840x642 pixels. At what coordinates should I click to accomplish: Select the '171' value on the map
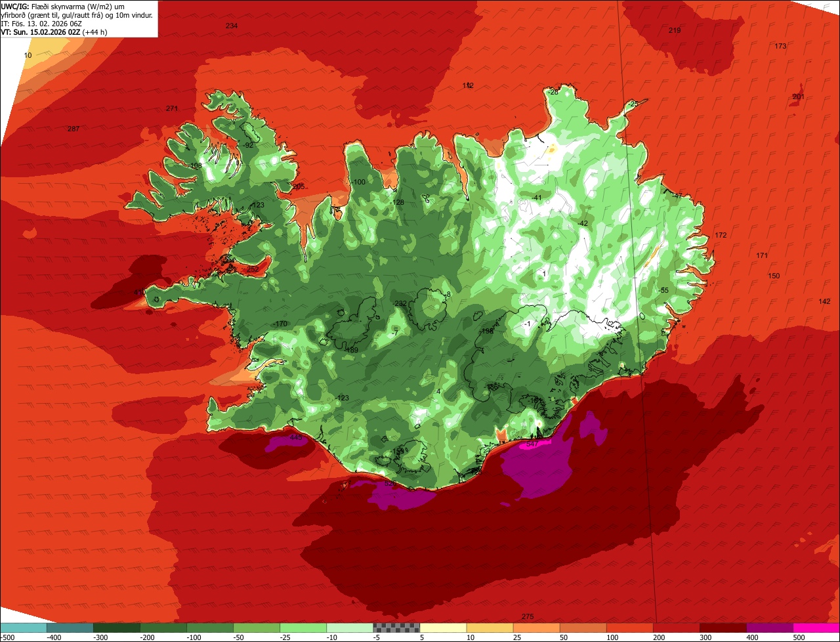point(762,255)
